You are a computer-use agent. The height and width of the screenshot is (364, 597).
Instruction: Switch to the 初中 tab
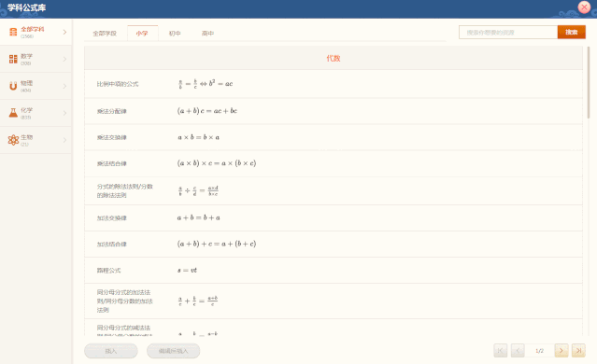click(175, 34)
